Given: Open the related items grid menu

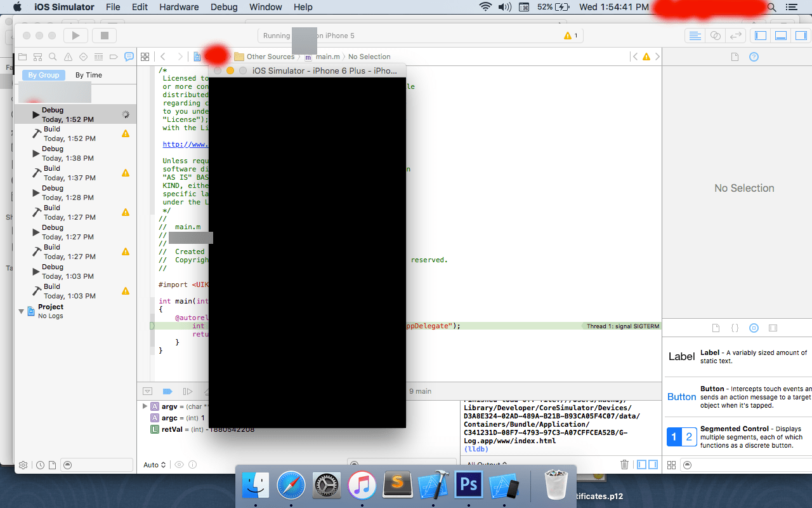Looking at the screenshot, I should 145,57.
